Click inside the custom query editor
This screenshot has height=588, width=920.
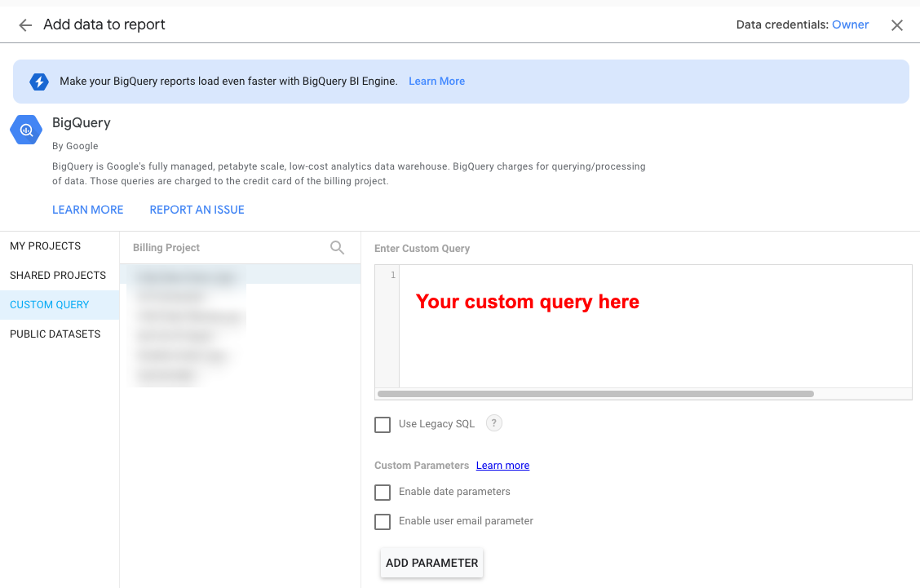pyautogui.click(x=656, y=326)
